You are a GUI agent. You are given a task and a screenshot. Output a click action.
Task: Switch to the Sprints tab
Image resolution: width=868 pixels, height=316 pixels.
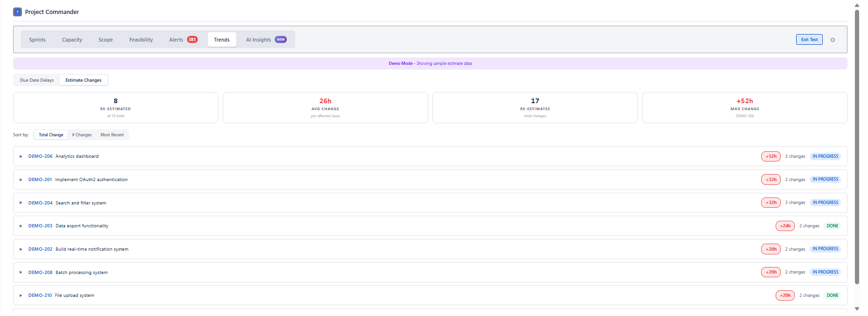37,40
